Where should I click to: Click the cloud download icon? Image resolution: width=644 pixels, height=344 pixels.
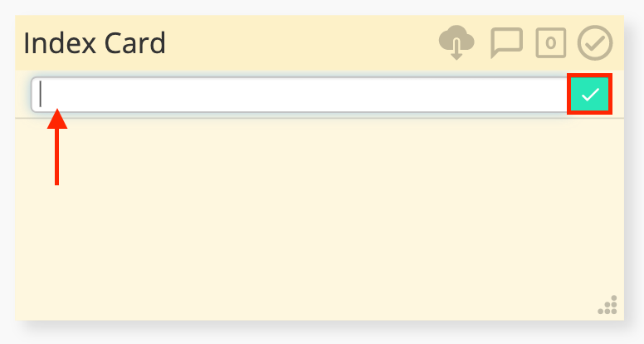456,42
